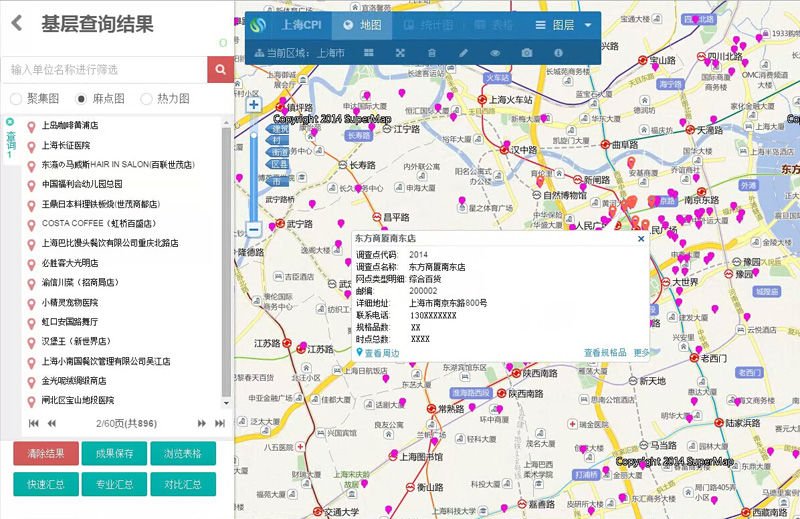Close the 东方商厦南东店 info popup
The width and height of the screenshot is (800, 519).
[641, 238]
